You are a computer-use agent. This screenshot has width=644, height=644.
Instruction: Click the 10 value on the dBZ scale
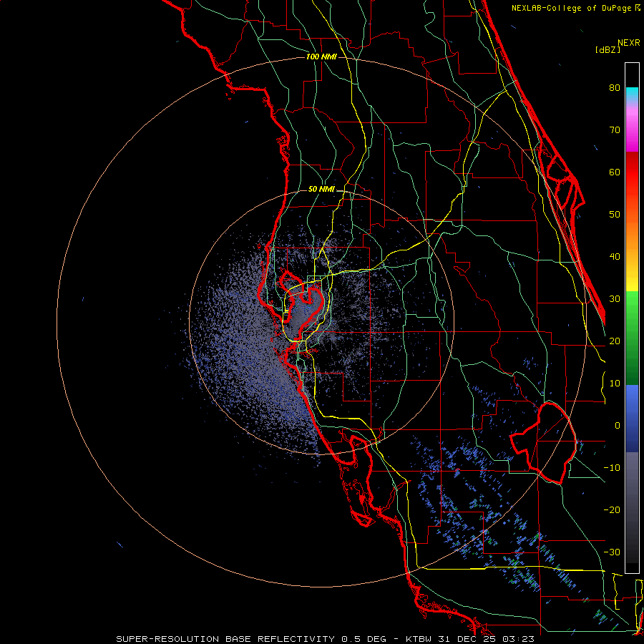(x=615, y=384)
